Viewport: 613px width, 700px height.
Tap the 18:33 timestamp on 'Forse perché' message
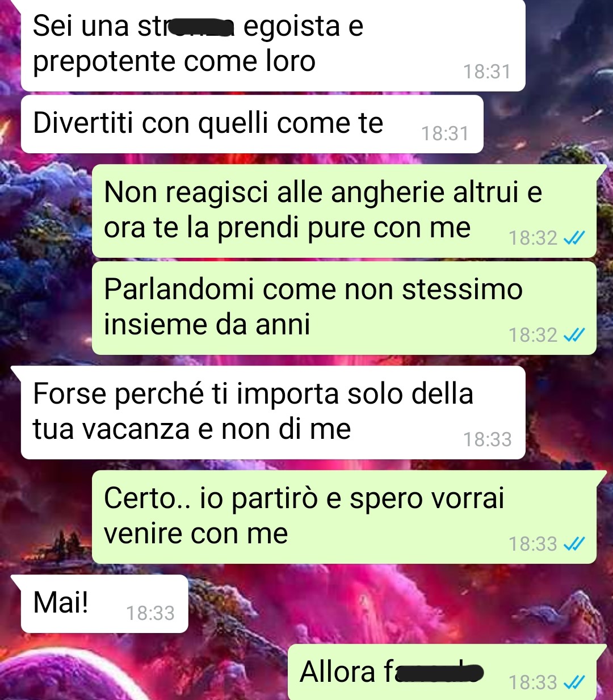[487, 439]
